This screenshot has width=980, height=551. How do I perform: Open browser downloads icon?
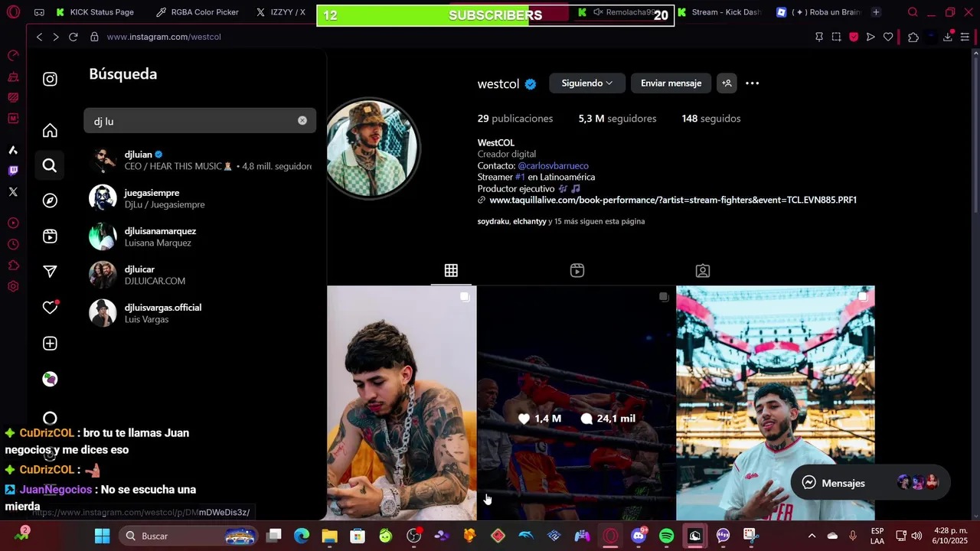(948, 37)
